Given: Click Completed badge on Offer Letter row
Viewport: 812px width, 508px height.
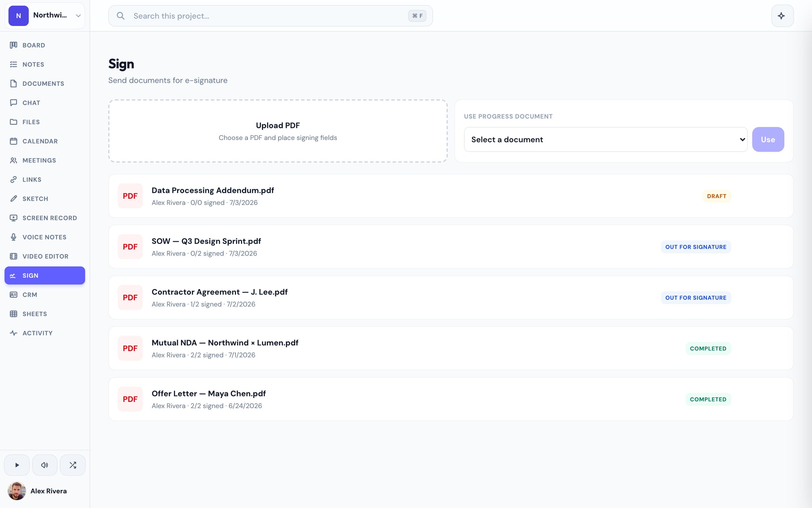Looking at the screenshot, I should coord(708,399).
